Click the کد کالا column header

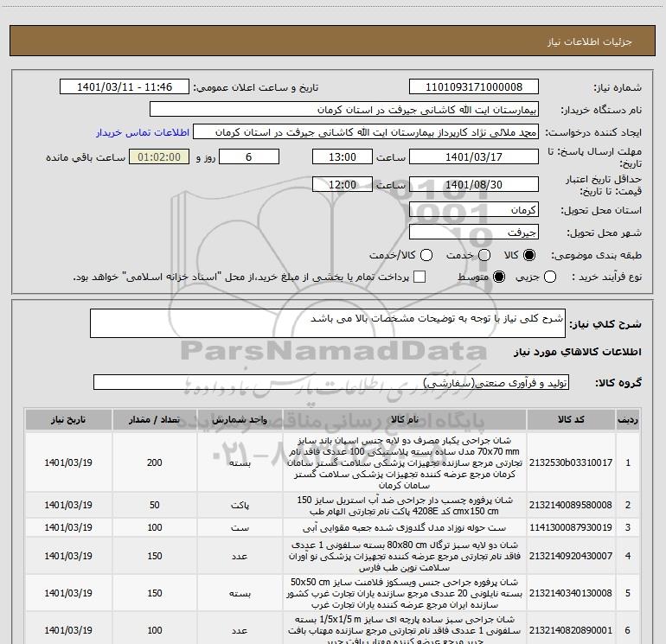(x=571, y=419)
